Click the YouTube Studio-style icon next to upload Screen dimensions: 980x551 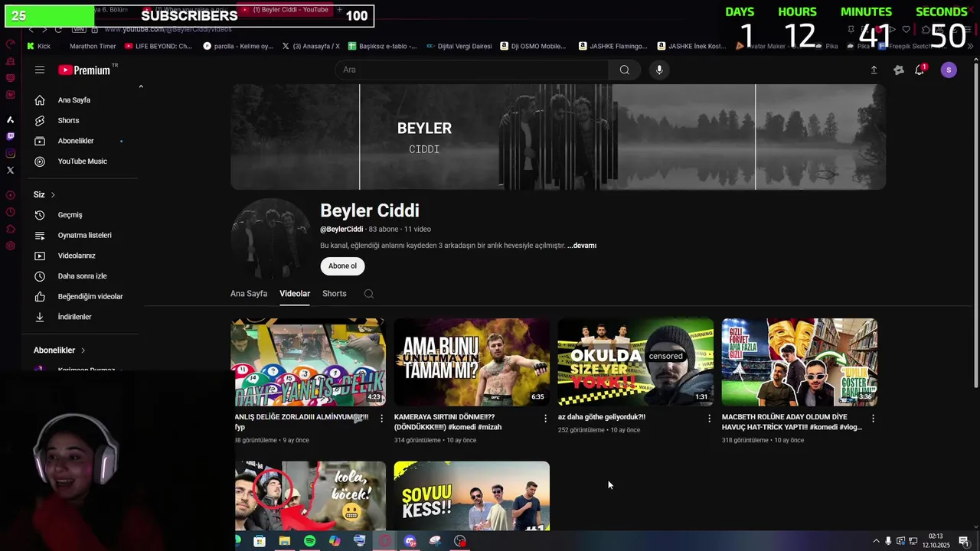click(899, 70)
